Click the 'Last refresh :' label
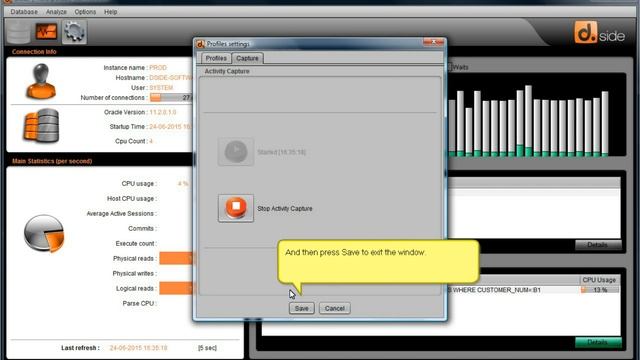Image resolution: width=640 pixels, height=360 pixels. point(80,348)
